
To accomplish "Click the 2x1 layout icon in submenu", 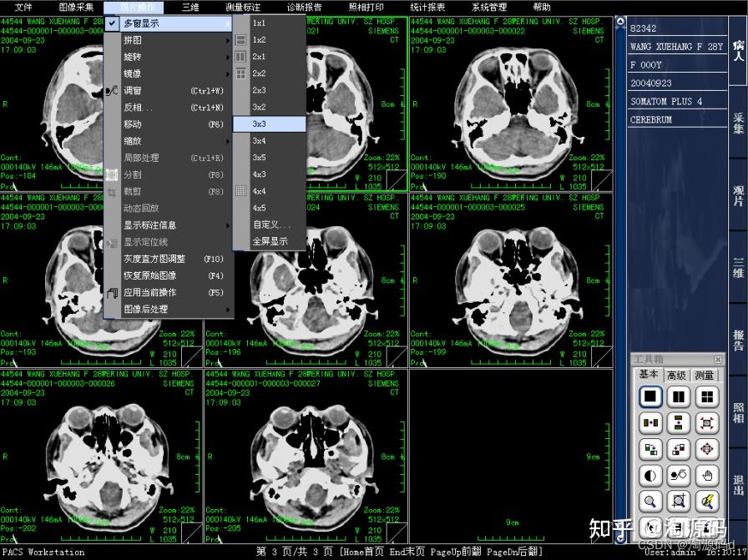I will click(x=241, y=57).
